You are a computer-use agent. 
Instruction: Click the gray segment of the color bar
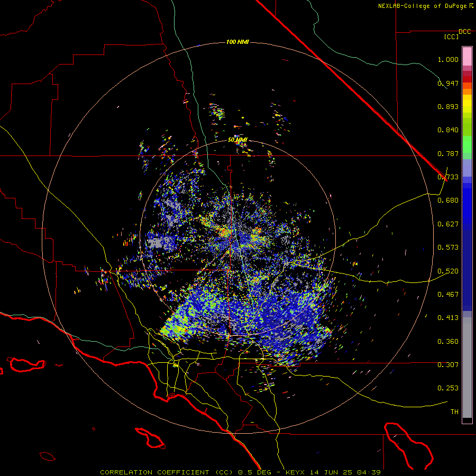tap(467, 368)
